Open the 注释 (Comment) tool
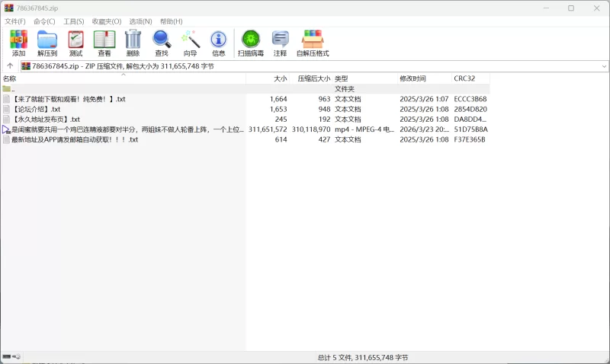Image resolution: width=610 pixels, height=364 pixels. pos(280,43)
